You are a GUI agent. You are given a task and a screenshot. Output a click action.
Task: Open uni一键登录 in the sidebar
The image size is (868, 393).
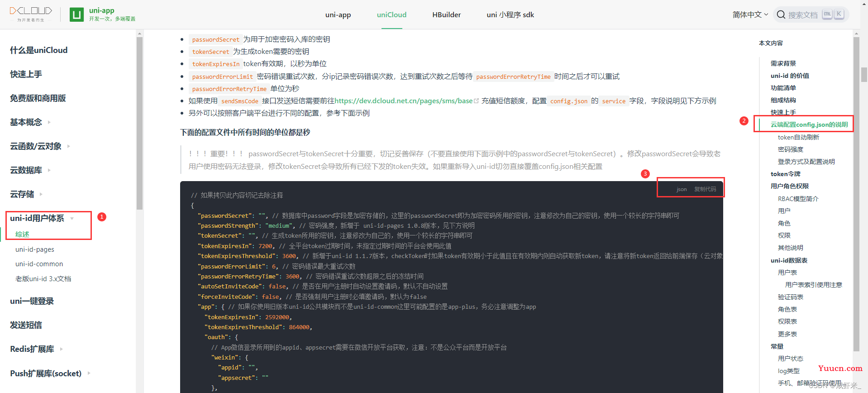click(32, 301)
